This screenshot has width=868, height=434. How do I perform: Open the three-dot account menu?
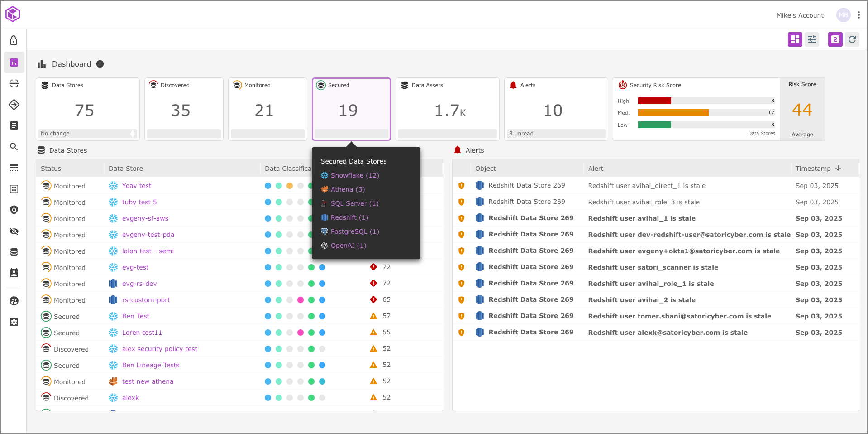click(859, 15)
